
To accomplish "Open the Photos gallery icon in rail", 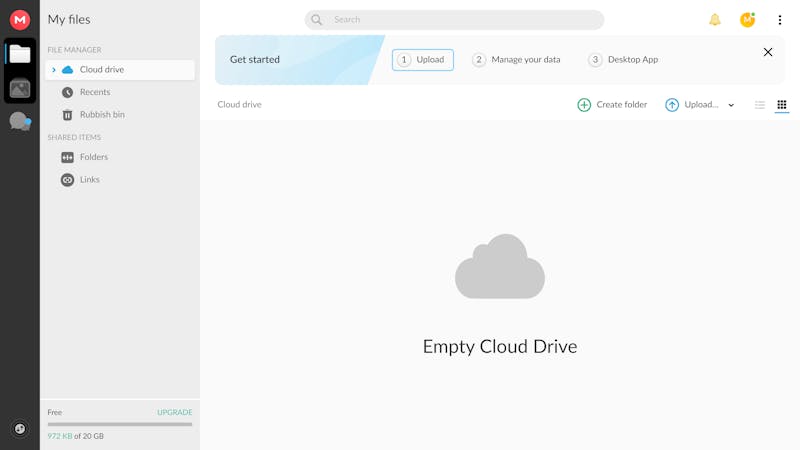I will click(20, 89).
